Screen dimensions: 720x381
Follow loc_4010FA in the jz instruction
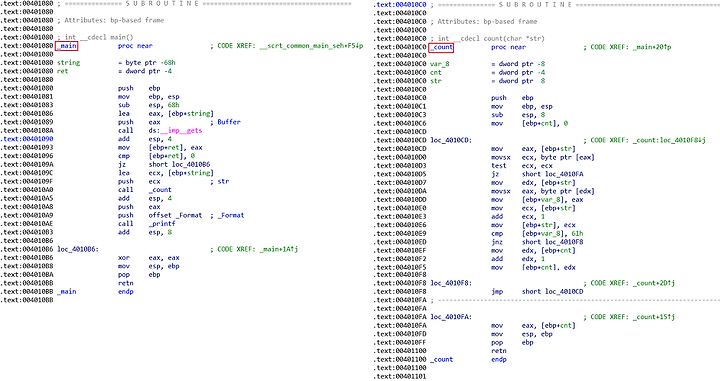coord(564,174)
